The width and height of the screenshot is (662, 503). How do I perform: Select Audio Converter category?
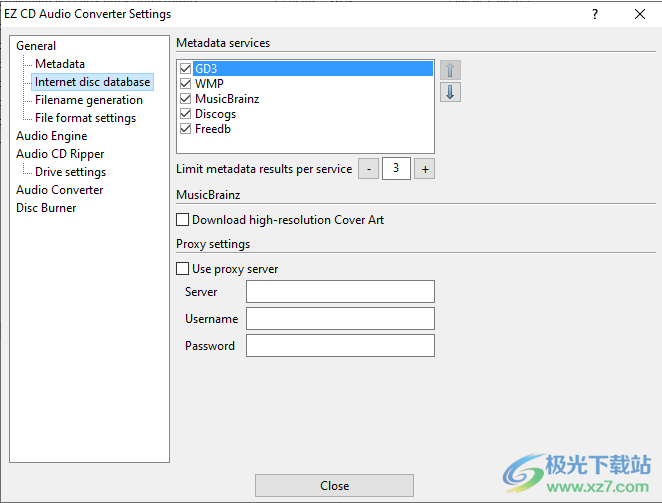point(60,190)
